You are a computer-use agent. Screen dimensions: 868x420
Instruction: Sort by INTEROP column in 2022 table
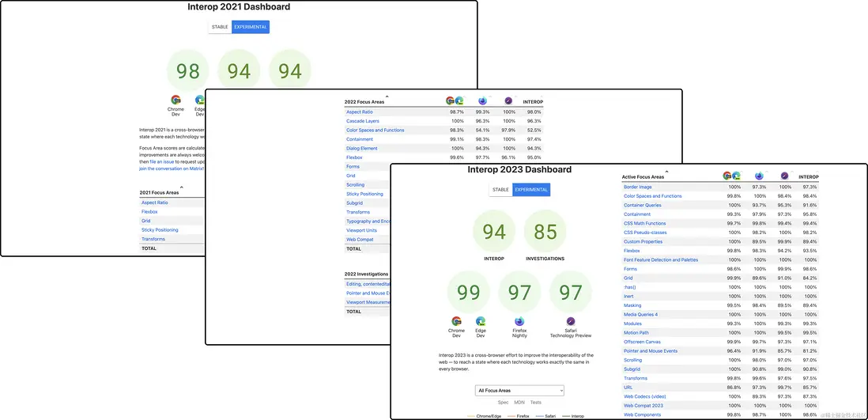(533, 102)
